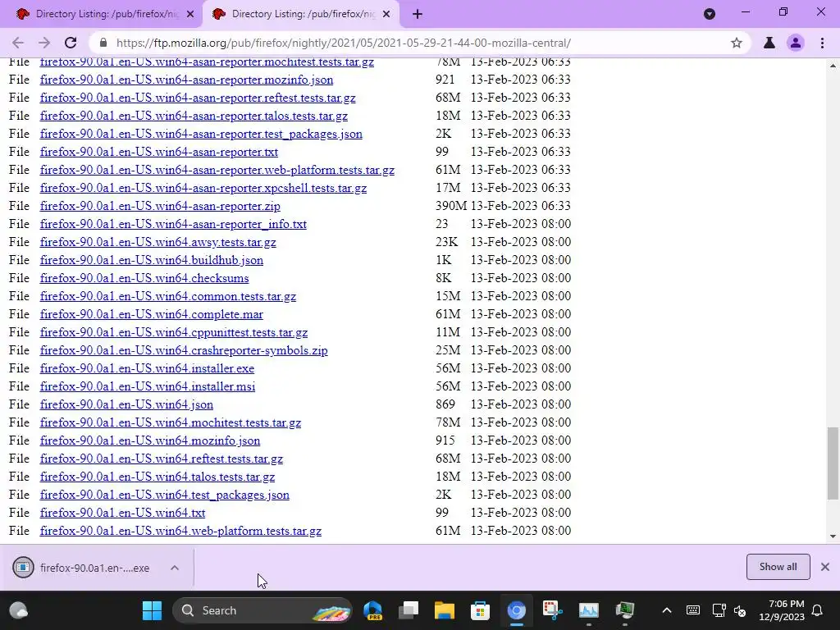840x630 pixels.
Task: Open the notifications bell icon
Action: [818, 610]
